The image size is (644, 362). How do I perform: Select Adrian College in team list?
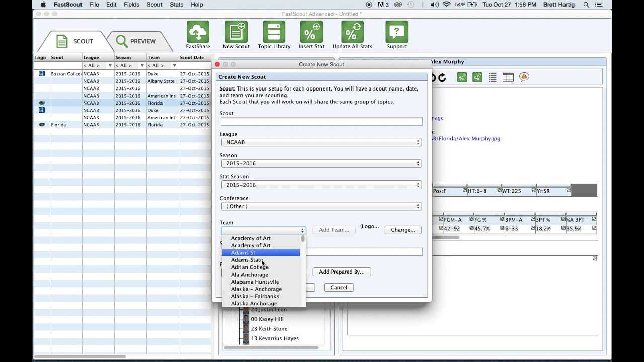(x=261, y=267)
